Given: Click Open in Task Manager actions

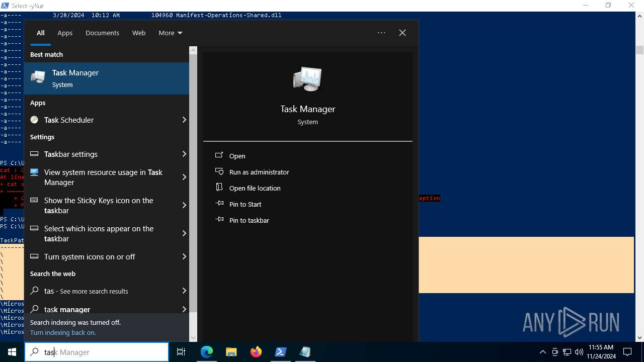Looking at the screenshot, I should click(237, 156).
